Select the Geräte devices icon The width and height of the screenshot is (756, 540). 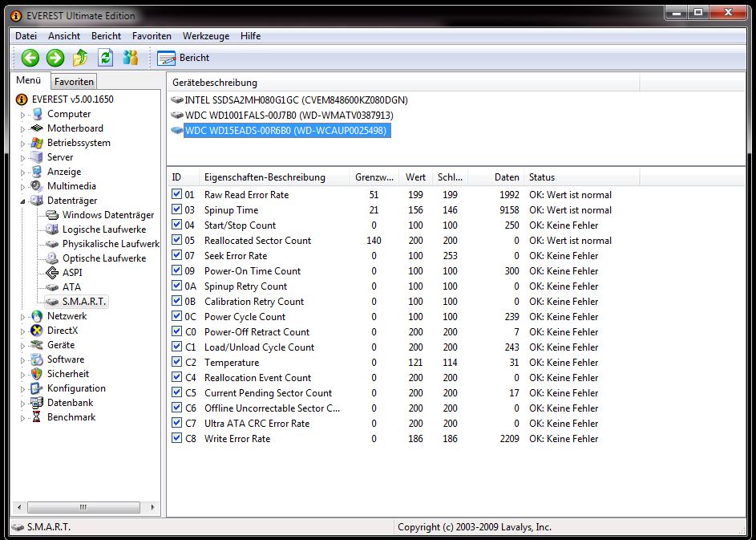(x=37, y=345)
